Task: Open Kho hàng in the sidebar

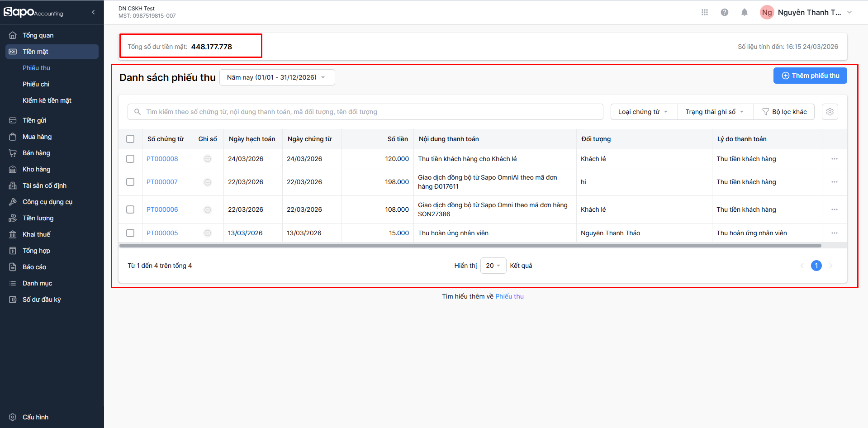Action: pos(52,169)
